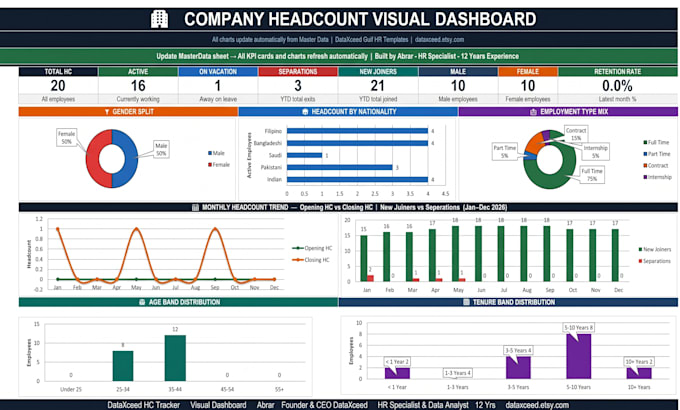Click the 3-5 Years tenure bar
The width and height of the screenshot is (680, 410).
tap(518, 367)
